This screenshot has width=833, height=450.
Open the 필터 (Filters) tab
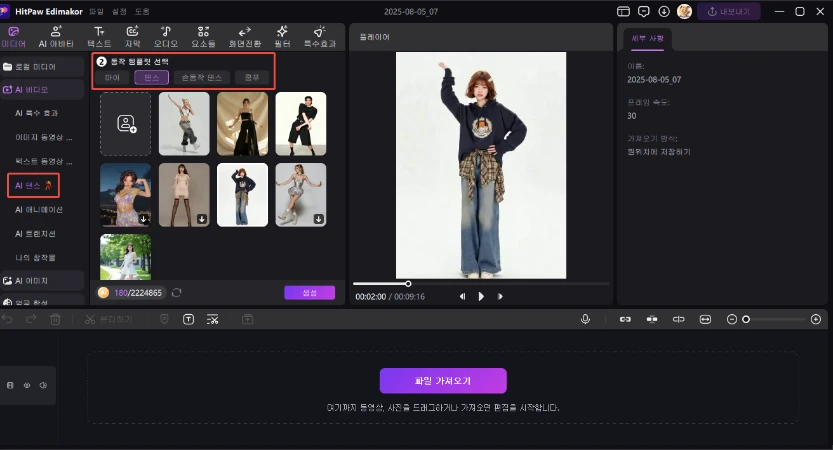[282, 37]
